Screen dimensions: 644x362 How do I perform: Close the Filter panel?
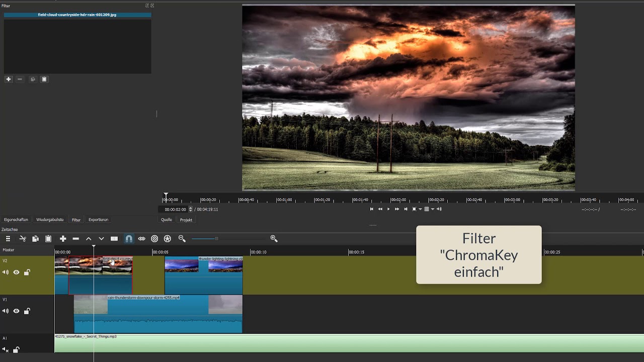(152, 6)
